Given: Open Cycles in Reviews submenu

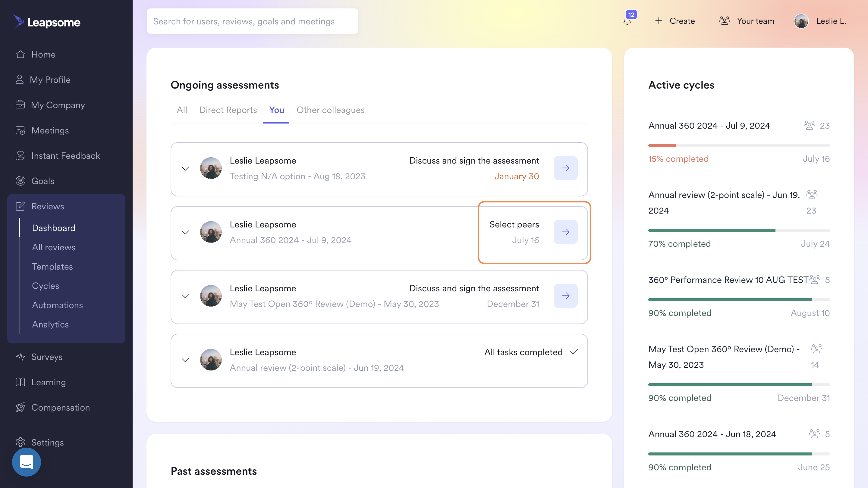Looking at the screenshot, I should pos(46,286).
